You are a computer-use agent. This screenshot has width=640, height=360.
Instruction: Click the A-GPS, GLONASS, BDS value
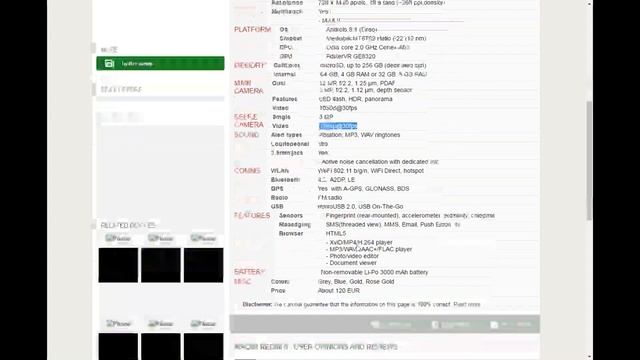[x=363, y=189]
